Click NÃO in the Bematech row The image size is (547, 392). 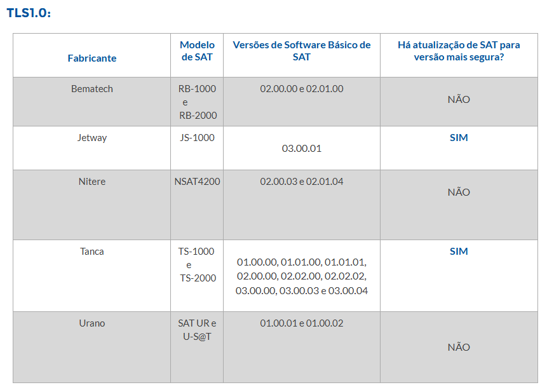tap(459, 99)
